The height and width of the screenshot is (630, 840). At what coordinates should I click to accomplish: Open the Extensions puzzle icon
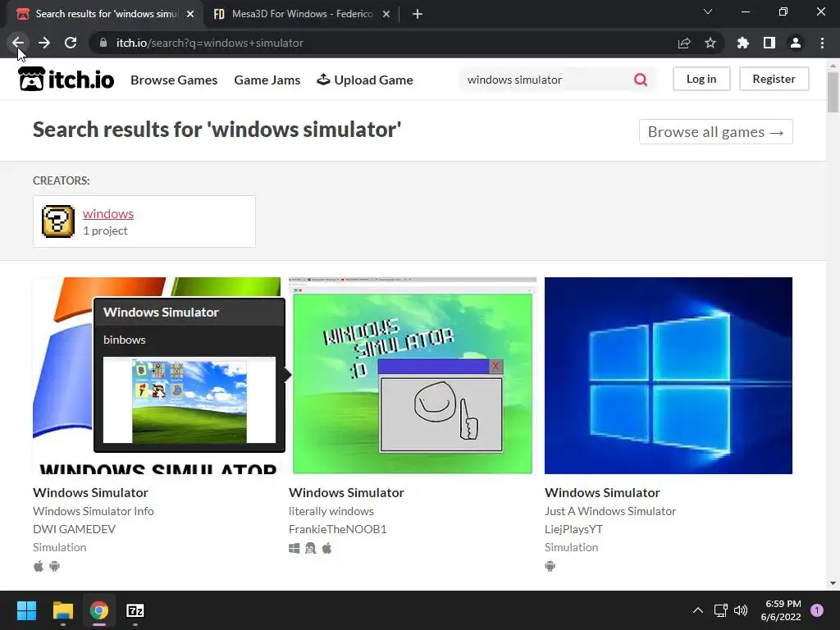(742, 43)
